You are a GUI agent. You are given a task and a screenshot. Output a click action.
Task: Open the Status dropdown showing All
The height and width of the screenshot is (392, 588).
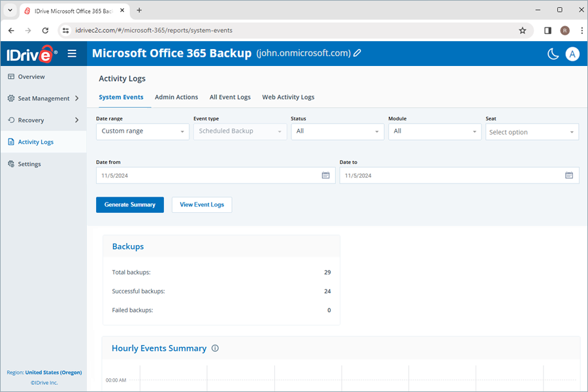[x=337, y=131]
